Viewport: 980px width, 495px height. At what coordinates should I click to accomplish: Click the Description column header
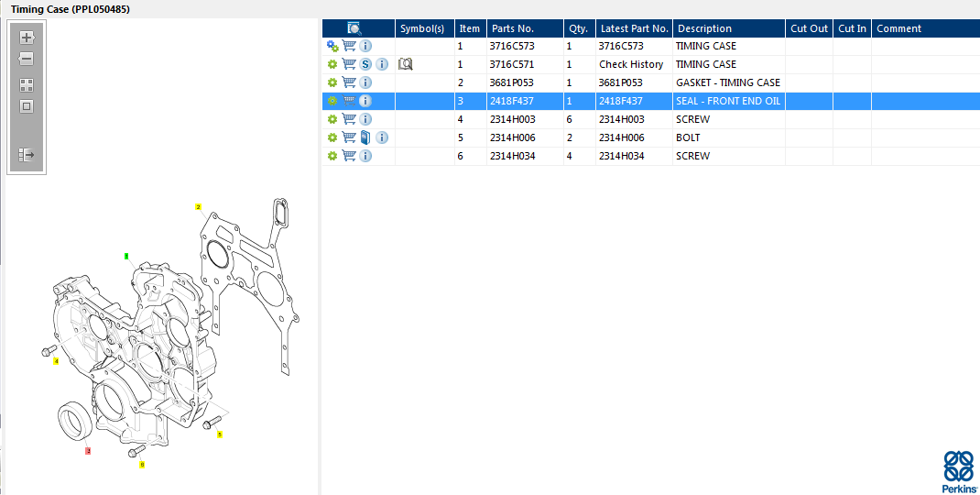(729, 28)
